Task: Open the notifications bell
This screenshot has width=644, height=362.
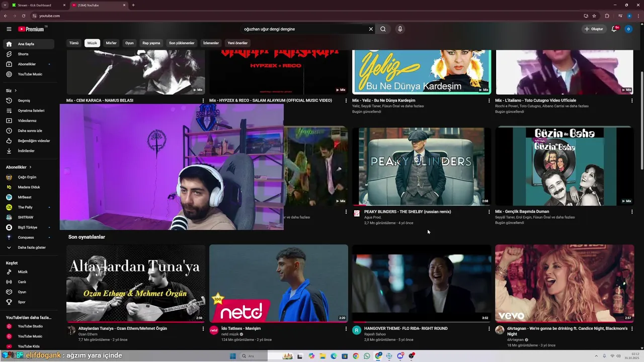Action: pyautogui.click(x=614, y=29)
